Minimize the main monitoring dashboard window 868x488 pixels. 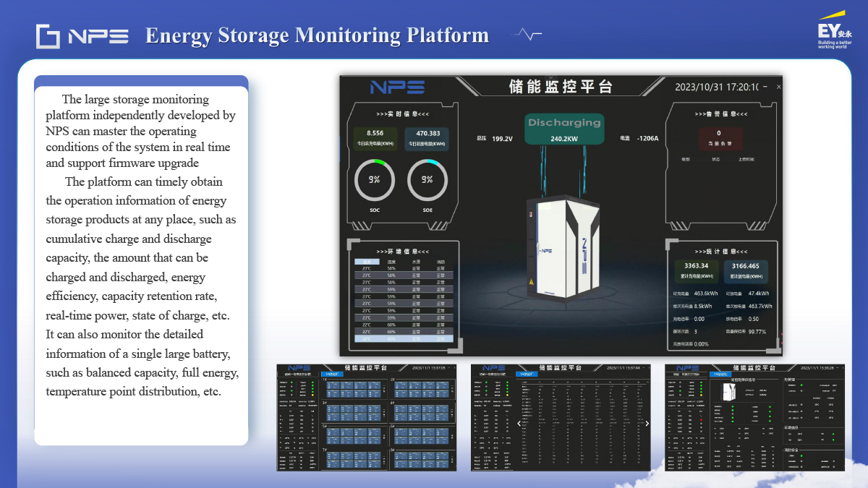(x=765, y=87)
